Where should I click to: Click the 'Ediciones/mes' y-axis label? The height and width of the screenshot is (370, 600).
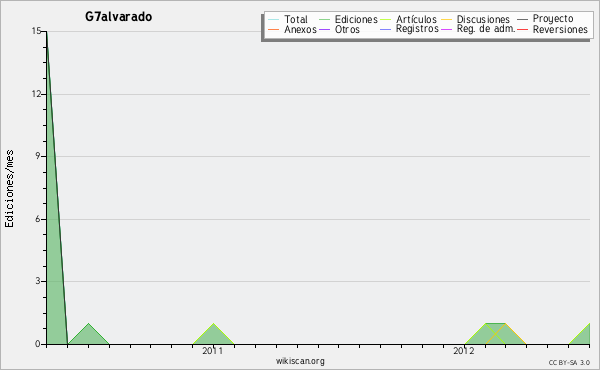pos(9,189)
